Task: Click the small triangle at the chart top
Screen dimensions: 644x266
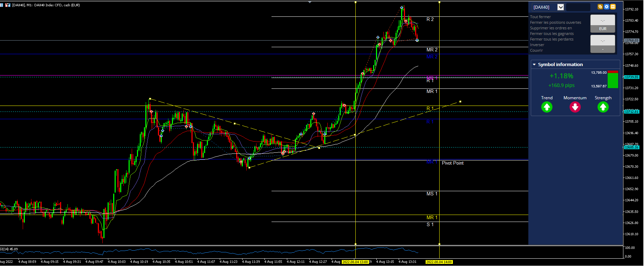Action: (310, 2)
